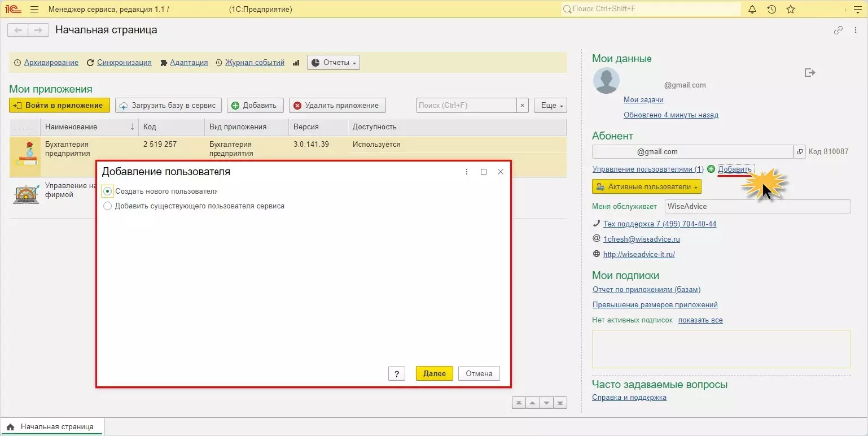Click the Версия column header
This screenshot has width=868, height=436.
(318, 127)
